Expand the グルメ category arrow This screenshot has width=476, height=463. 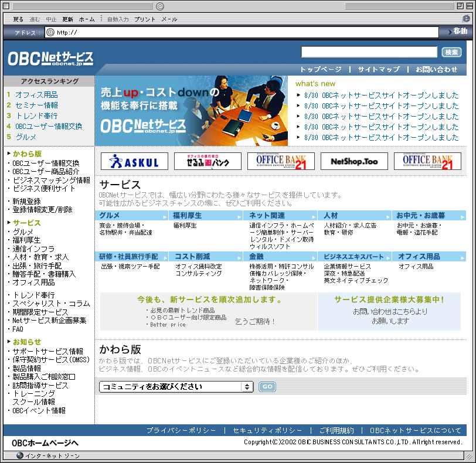pos(165,217)
